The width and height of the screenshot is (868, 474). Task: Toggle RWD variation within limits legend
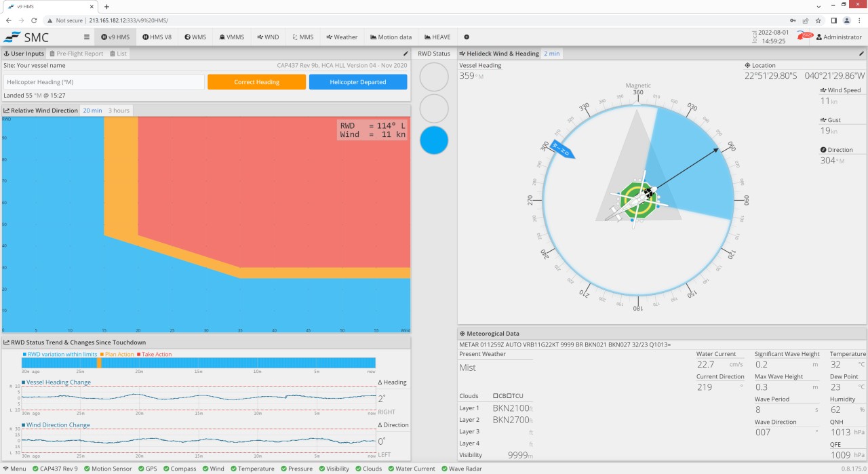60,354
